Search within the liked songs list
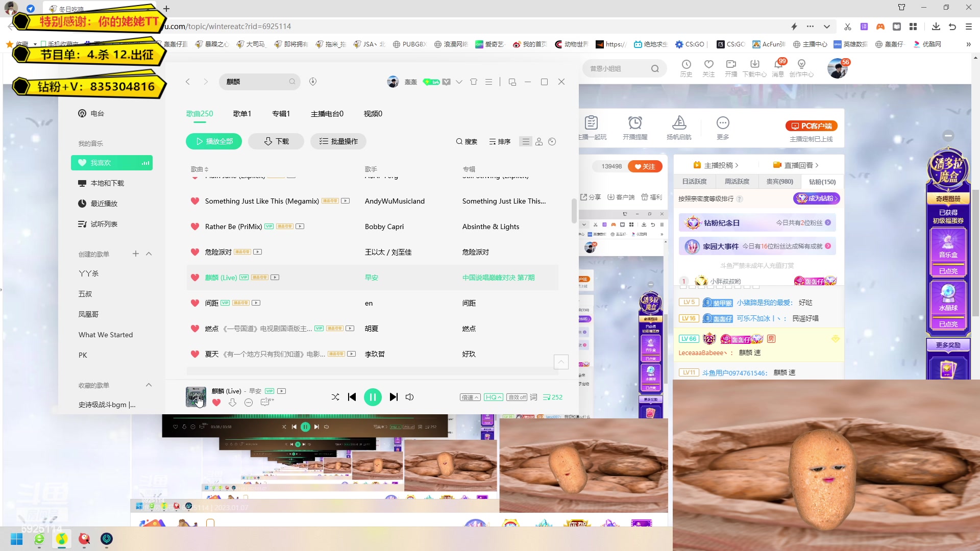Viewport: 980px width, 551px height. coord(467,141)
